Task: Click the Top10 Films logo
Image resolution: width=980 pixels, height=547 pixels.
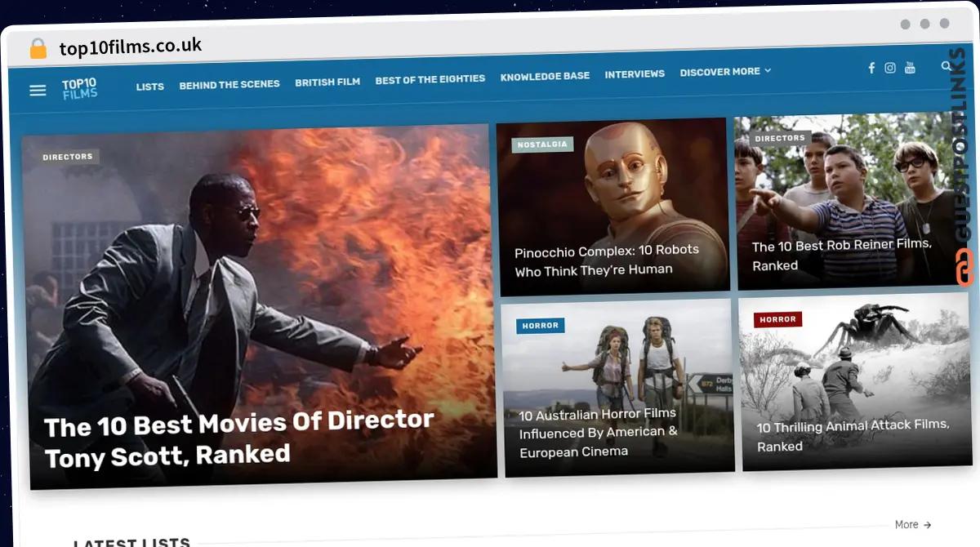Action: (79, 89)
